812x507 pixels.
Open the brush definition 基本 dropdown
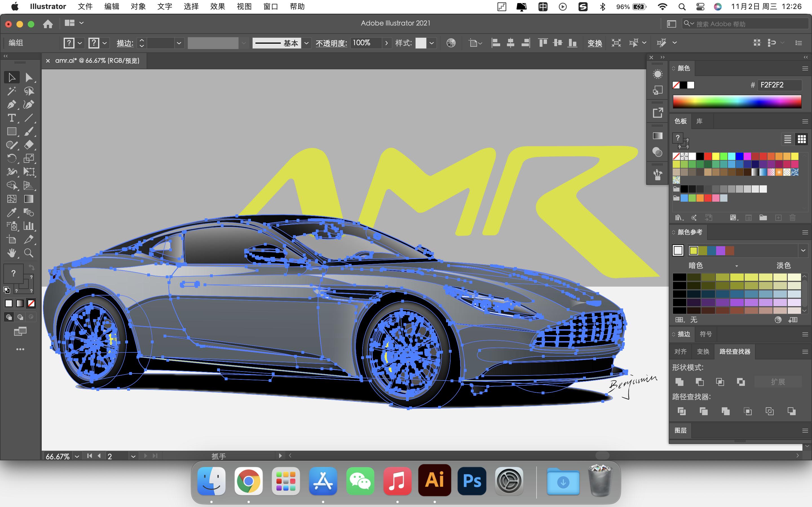click(306, 43)
